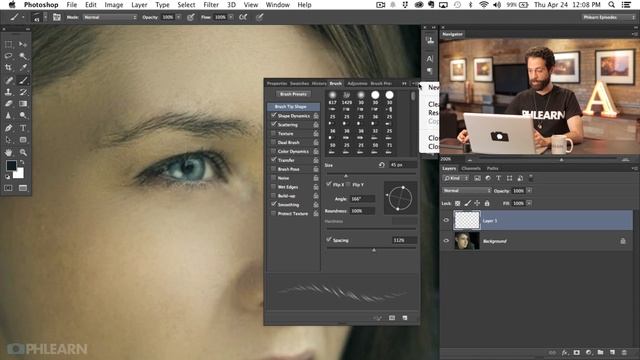Select the Rectangle shape tool

point(23,140)
